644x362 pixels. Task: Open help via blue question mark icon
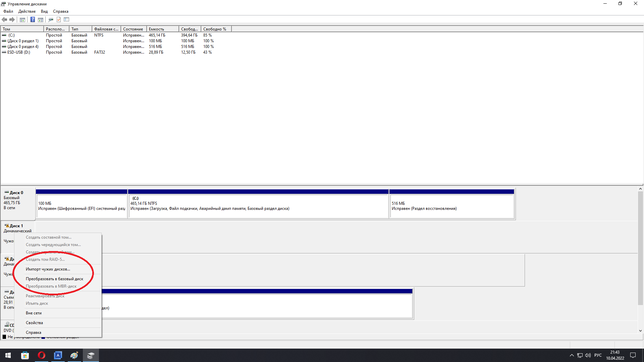33,19
